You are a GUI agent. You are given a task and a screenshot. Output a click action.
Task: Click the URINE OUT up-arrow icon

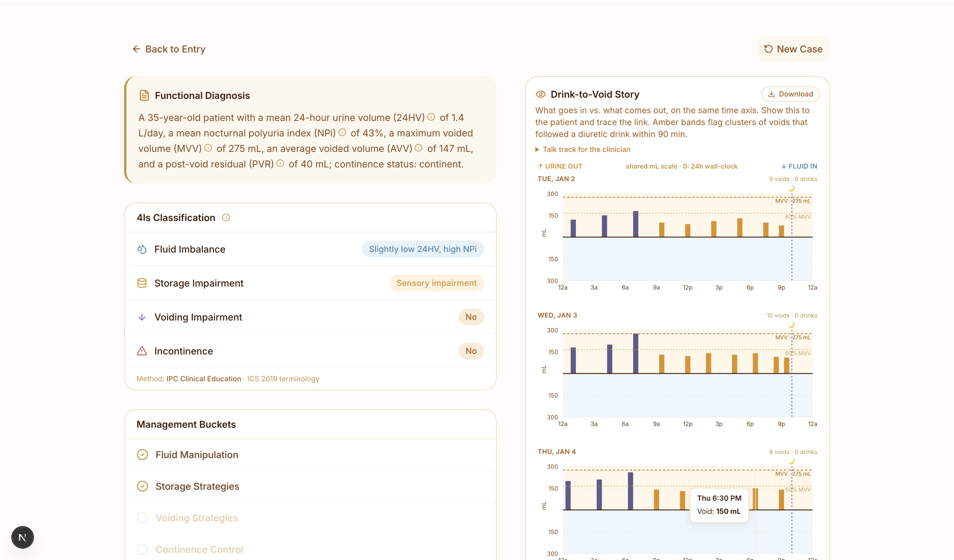pos(541,166)
